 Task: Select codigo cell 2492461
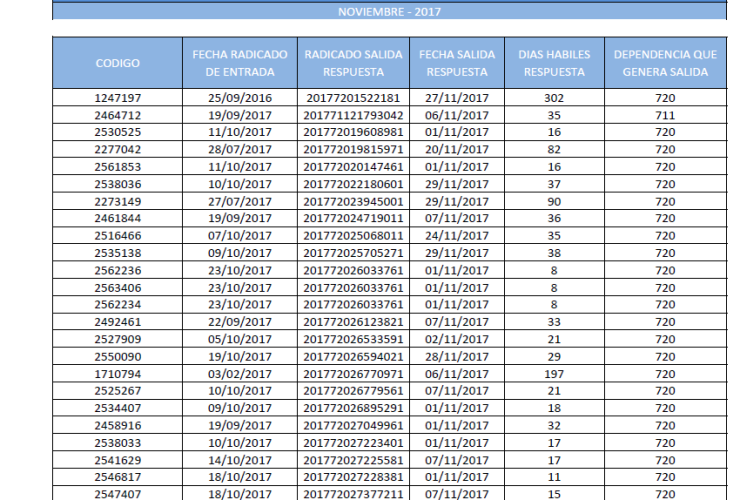118,322
